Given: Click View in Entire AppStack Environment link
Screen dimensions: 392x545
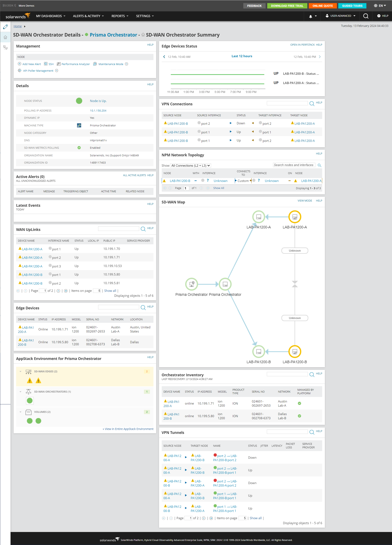Looking at the screenshot, I should [128, 429].
